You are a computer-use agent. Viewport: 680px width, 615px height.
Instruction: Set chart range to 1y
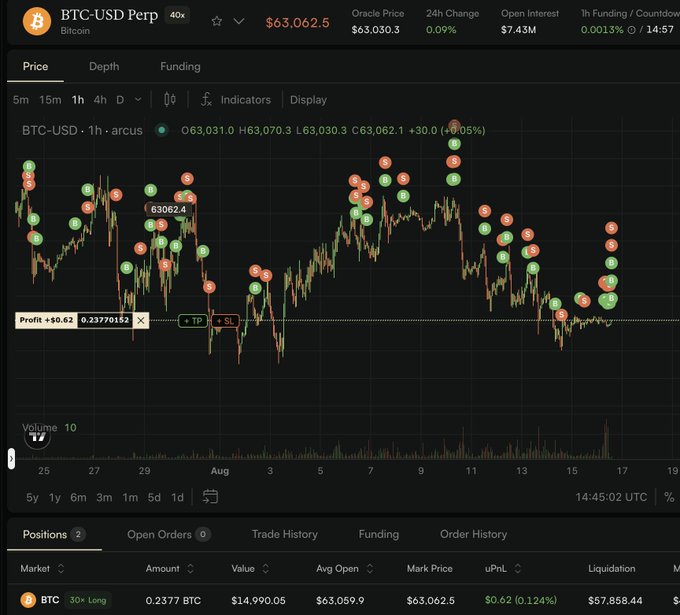55,497
